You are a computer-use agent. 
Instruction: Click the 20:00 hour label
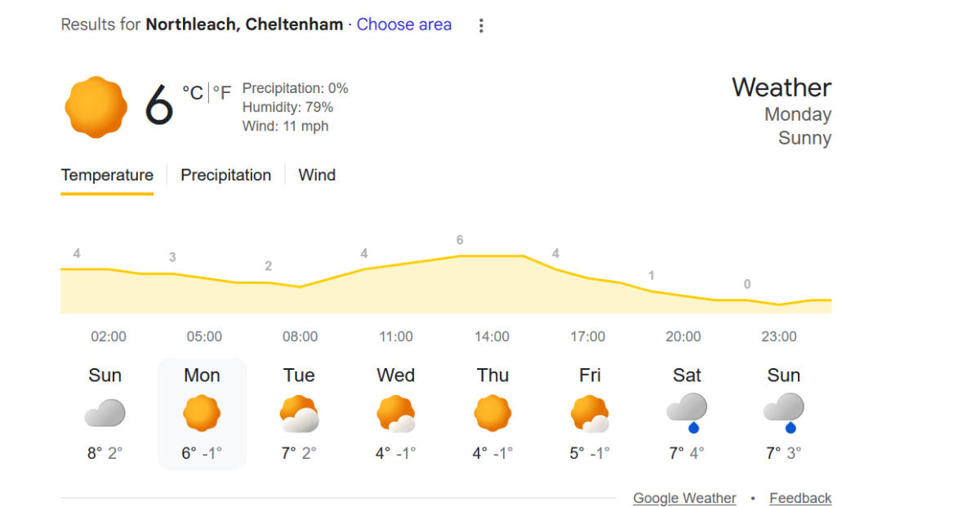click(683, 336)
